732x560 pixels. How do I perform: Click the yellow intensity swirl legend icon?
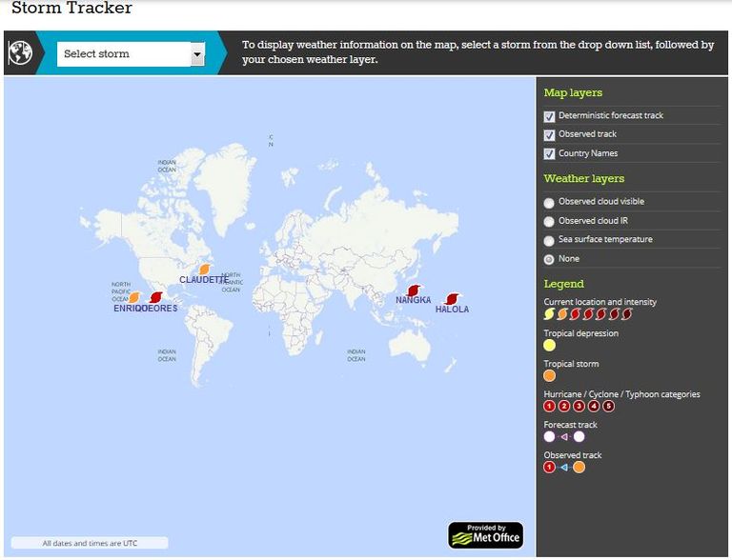549,314
